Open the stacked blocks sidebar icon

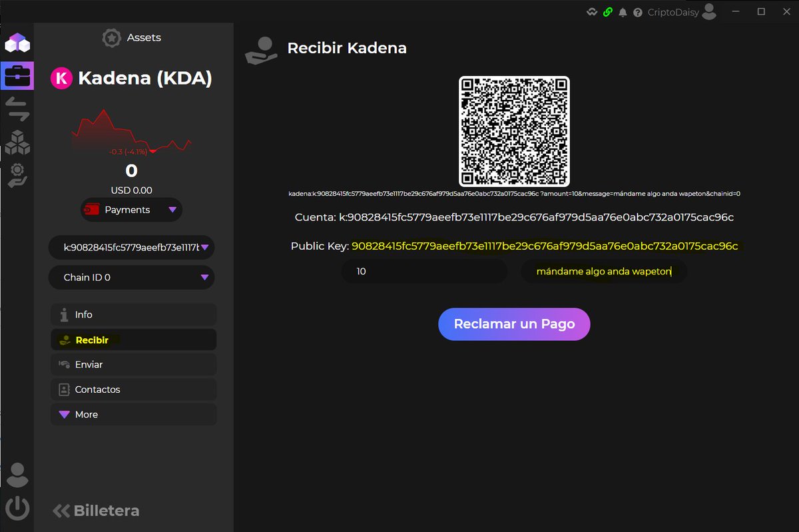[17, 142]
